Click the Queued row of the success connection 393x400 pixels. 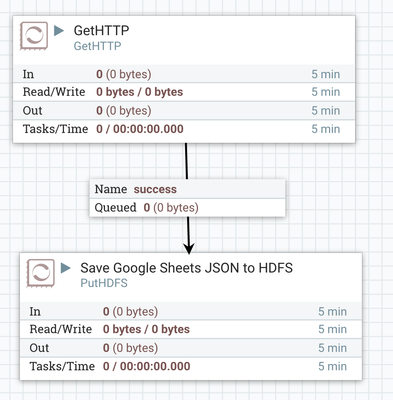(187, 208)
